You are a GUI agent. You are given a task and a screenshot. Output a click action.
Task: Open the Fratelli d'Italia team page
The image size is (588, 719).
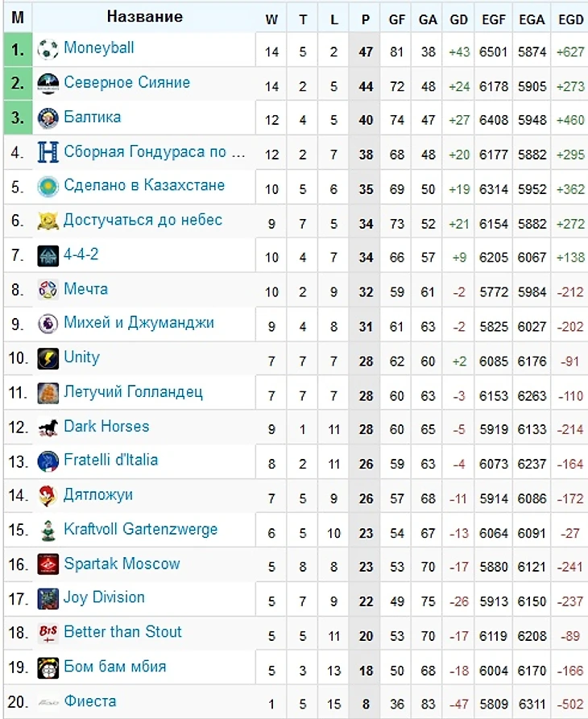tap(110, 461)
